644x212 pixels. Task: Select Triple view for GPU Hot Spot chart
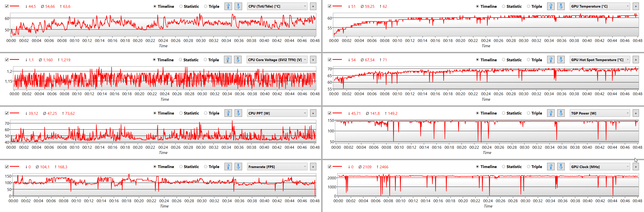535,60
